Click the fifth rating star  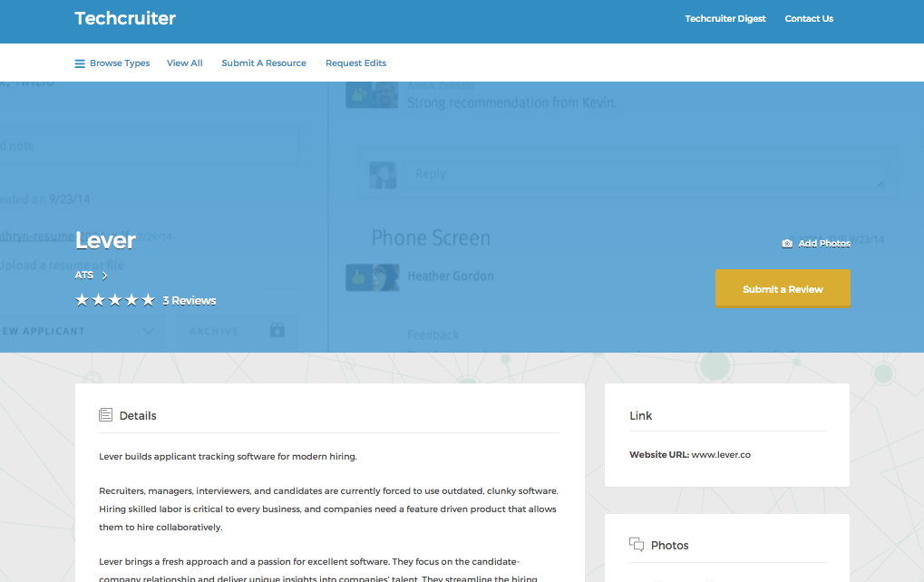click(148, 300)
